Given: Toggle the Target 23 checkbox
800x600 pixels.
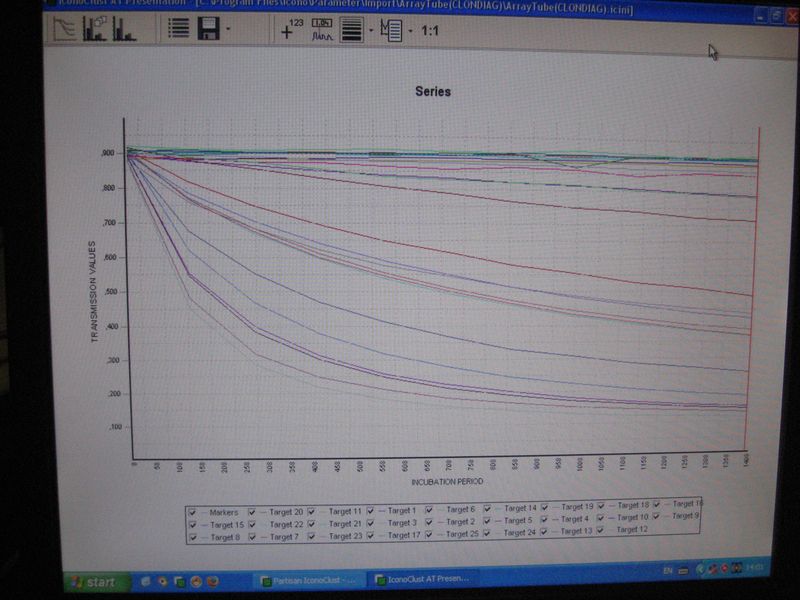Looking at the screenshot, I should [x=311, y=536].
